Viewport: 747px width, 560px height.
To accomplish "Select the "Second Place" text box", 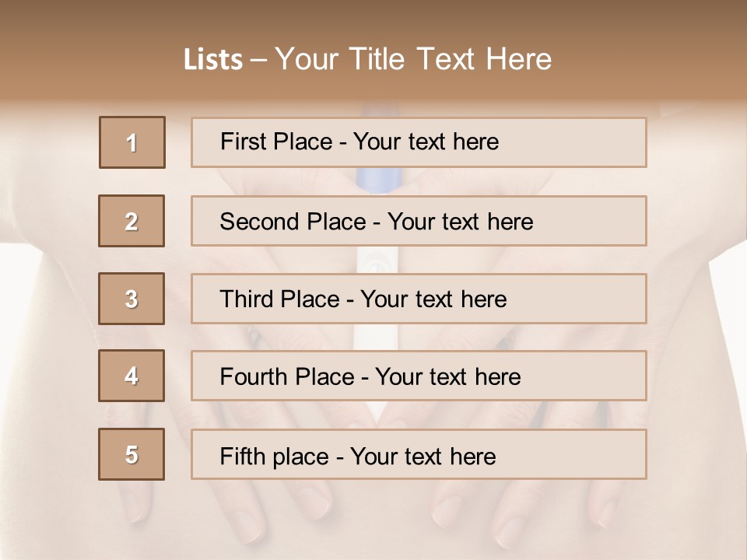I will [x=419, y=221].
